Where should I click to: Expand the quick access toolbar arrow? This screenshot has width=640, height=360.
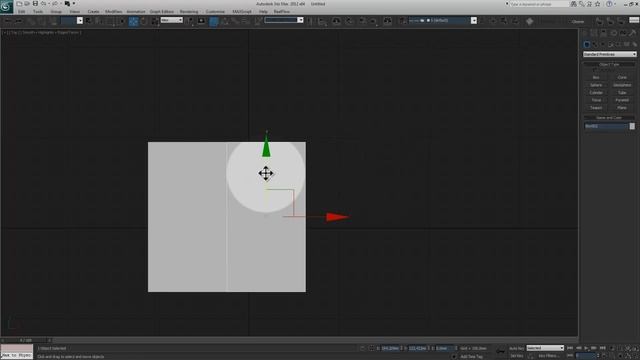tap(74, 4)
